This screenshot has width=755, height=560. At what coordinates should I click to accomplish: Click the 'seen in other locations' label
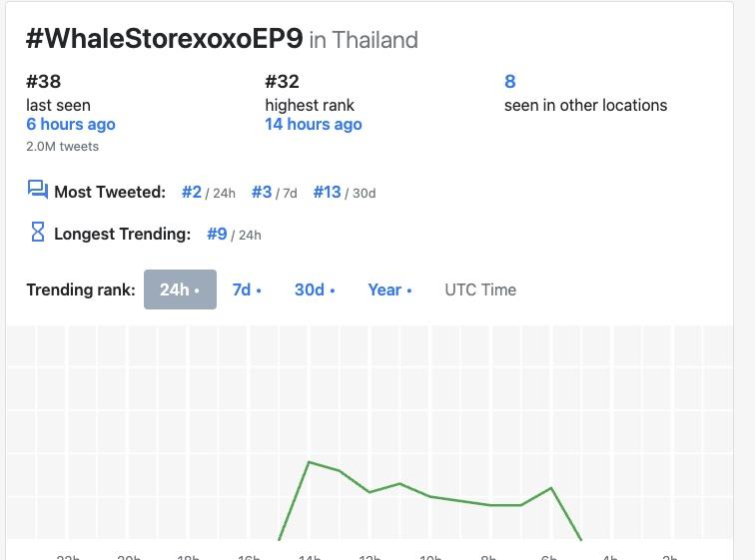click(x=585, y=106)
